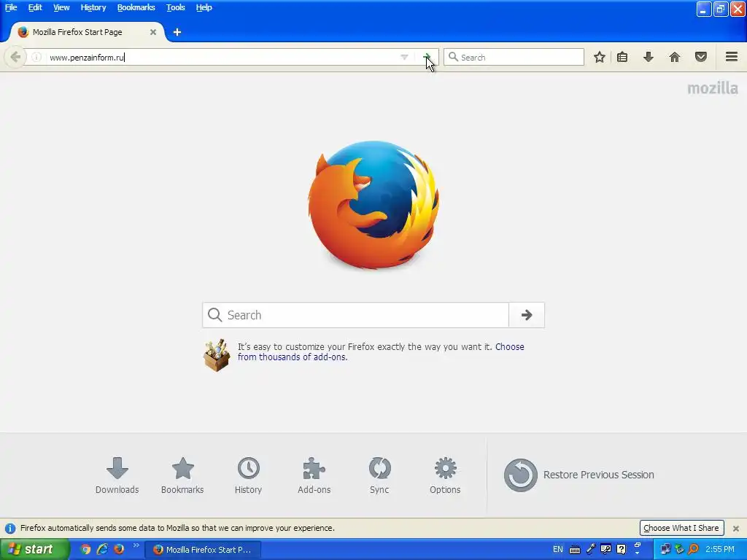This screenshot has width=747, height=560.
Task: Open the Windows start button
Action: [34, 549]
